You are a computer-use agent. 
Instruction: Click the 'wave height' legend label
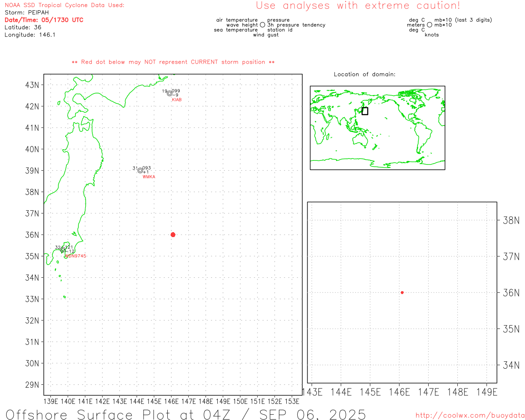coord(242,25)
